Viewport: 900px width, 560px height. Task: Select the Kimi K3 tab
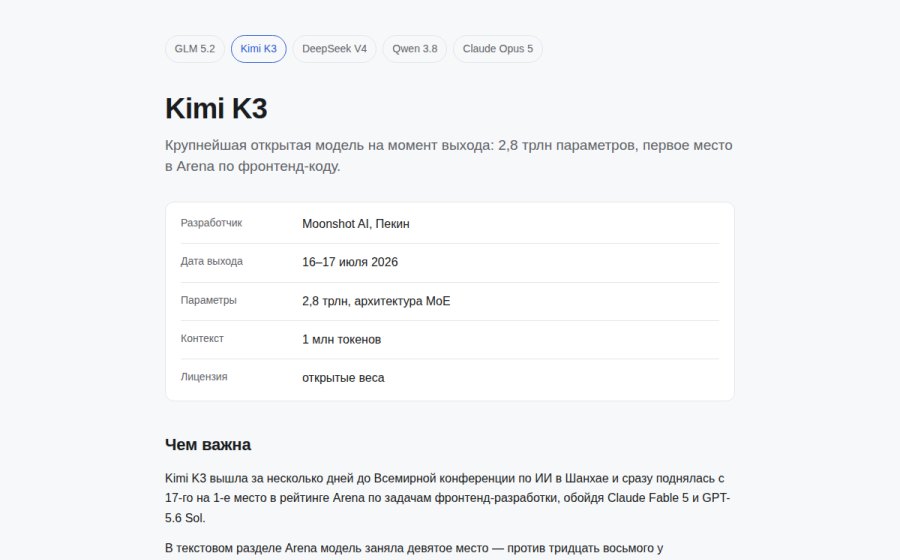click(x=258, y=49)
